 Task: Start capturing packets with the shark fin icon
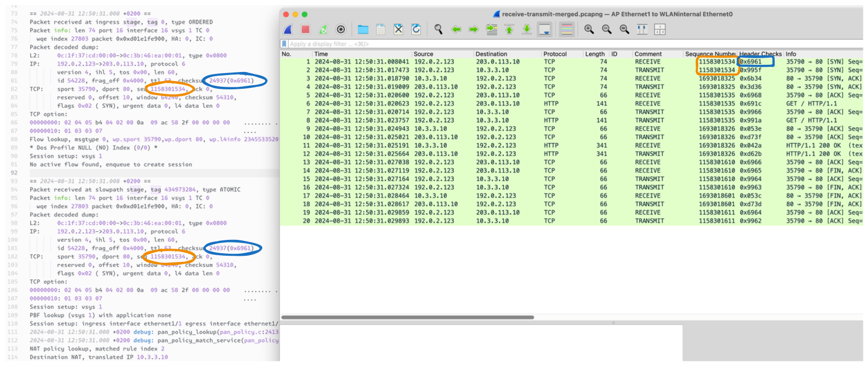288,30
